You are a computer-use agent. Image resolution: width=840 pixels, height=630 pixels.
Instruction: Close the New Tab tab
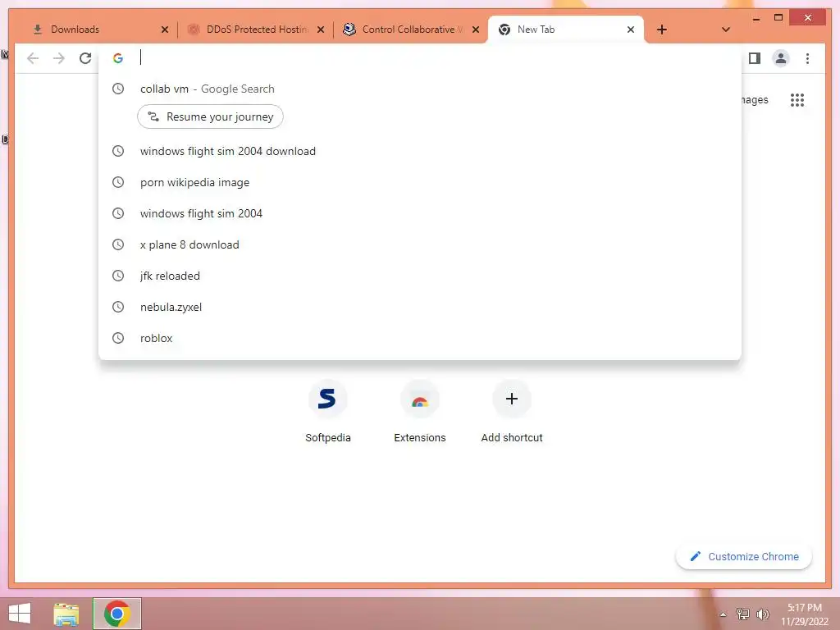(x=631, y=30)
